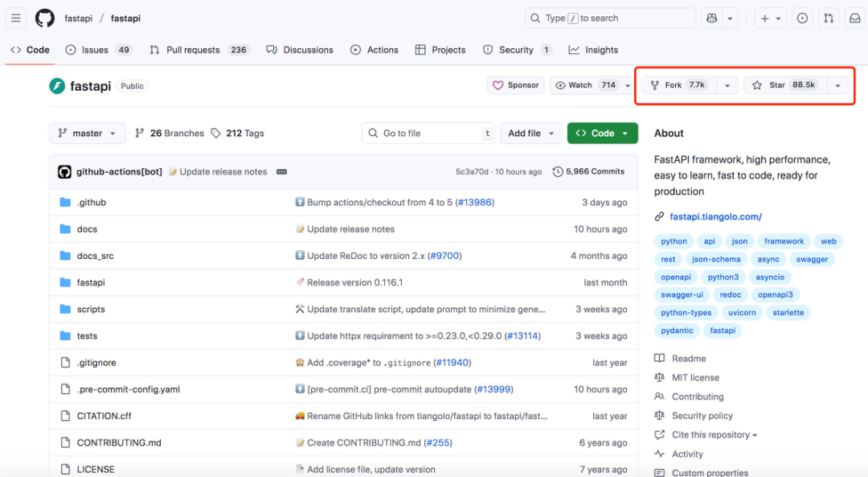Open the CITATION.cff file
Screen dimensions: 868x477
104,416
